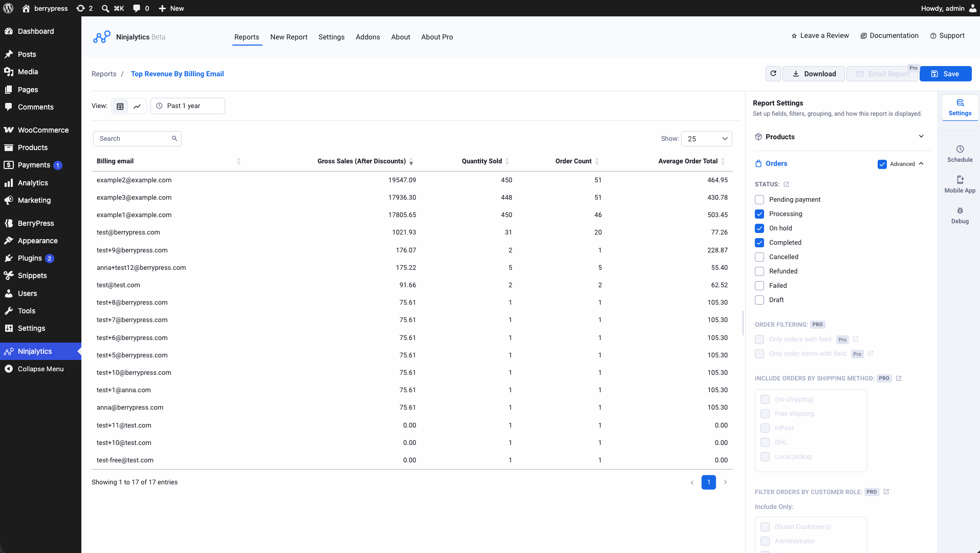The image size is (980, 553).
Task: Open the Ninjalytics Settings tab
Action: [331, 37]
